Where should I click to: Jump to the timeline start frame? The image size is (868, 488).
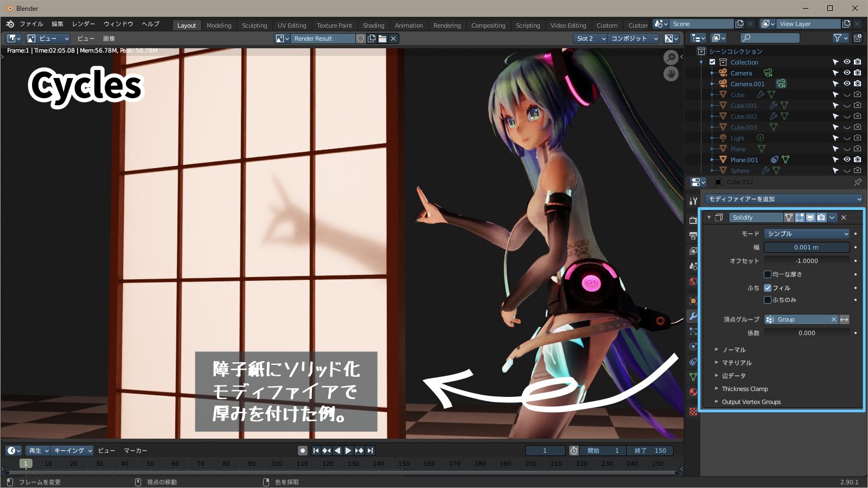(x=316, y=451)
